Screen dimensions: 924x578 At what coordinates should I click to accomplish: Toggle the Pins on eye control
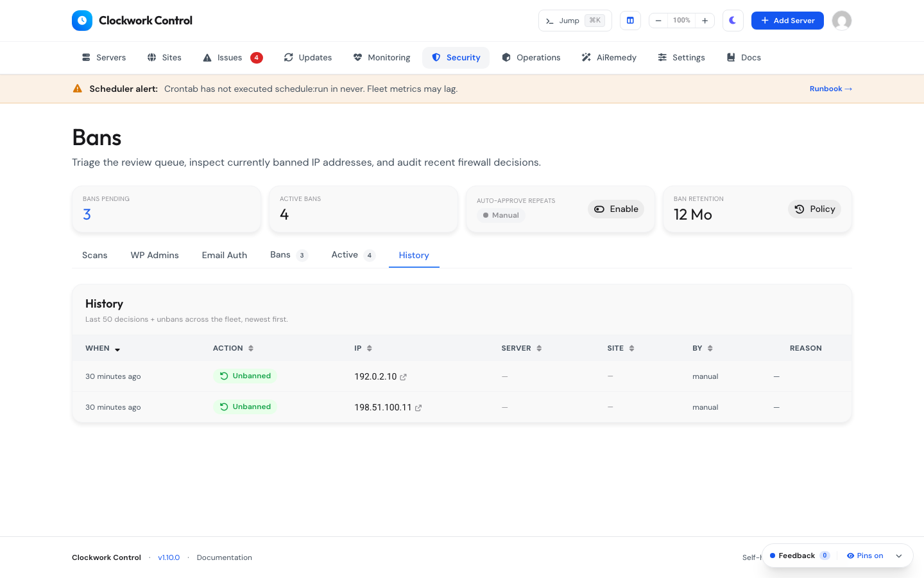[x=865, y=556]
